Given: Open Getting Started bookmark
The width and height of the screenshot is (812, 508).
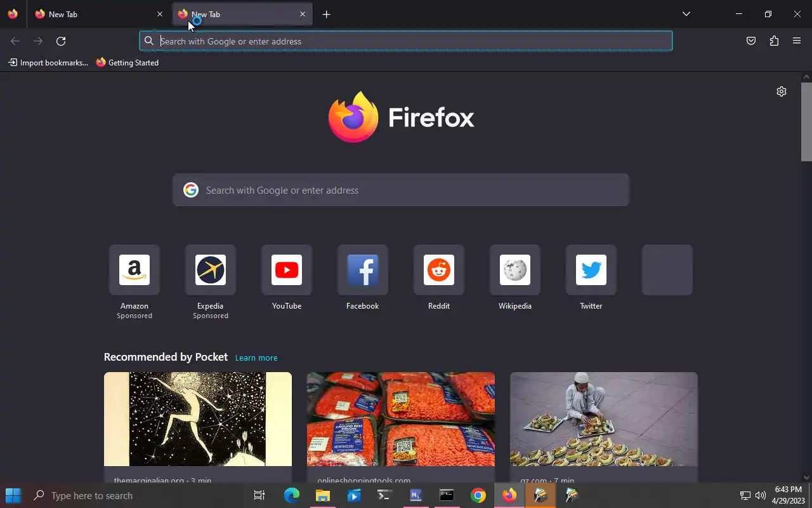Looking at the screenshot, I should click(x=128, y=63).
